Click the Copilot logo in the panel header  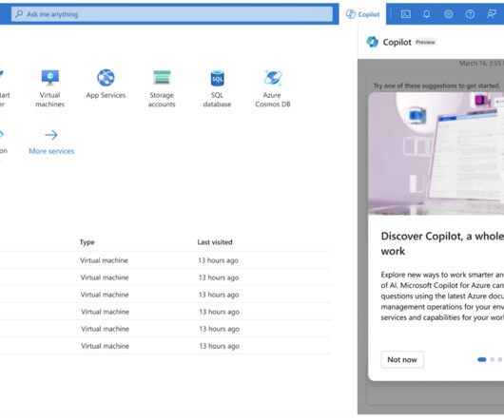[373, 42]
